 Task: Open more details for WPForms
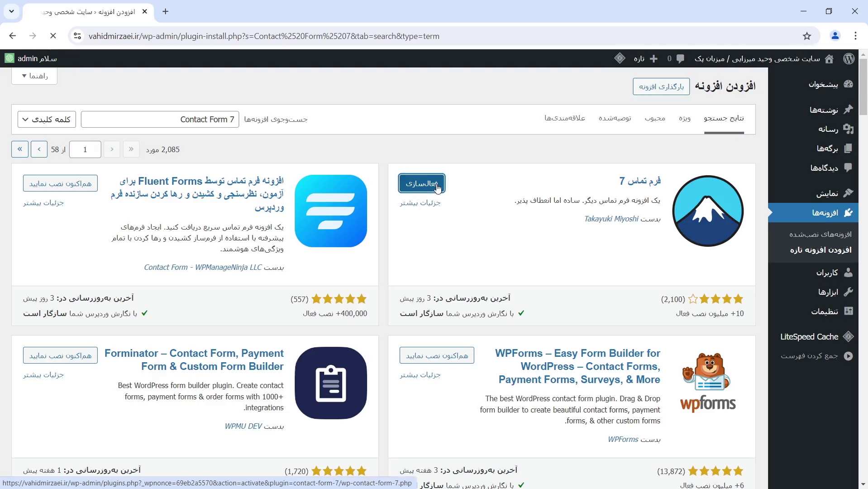pyautogui.click(x=420, y=375)
